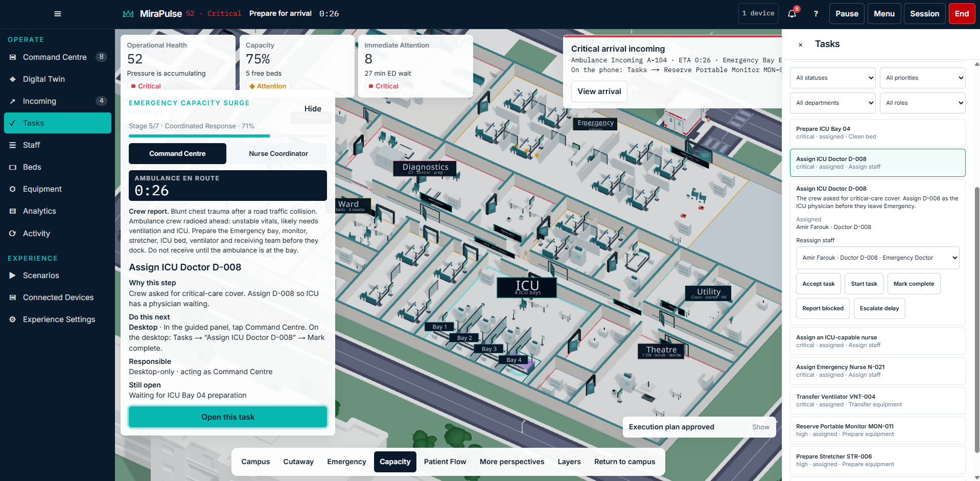Click the Command Centre sidebar icon
The height and width of the screenshot is (481, 980).
click(x=13, y=57)
